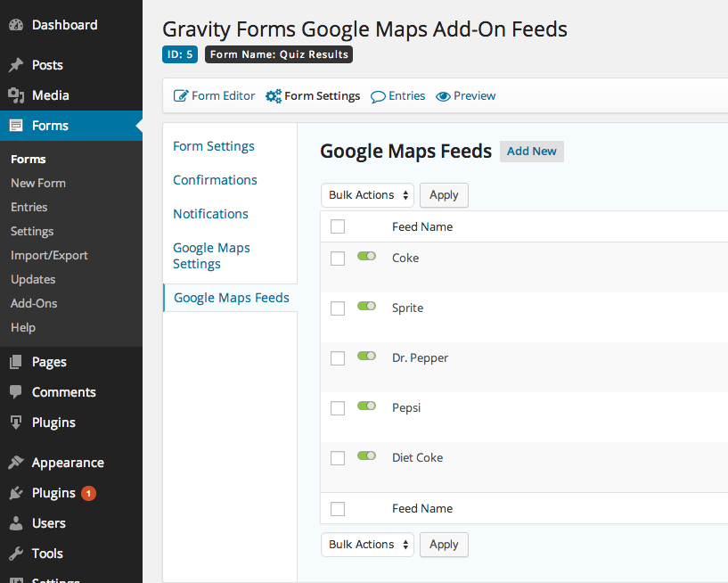Mark the Dr. Pepper feed checkbox

click(x=338, y=358)
